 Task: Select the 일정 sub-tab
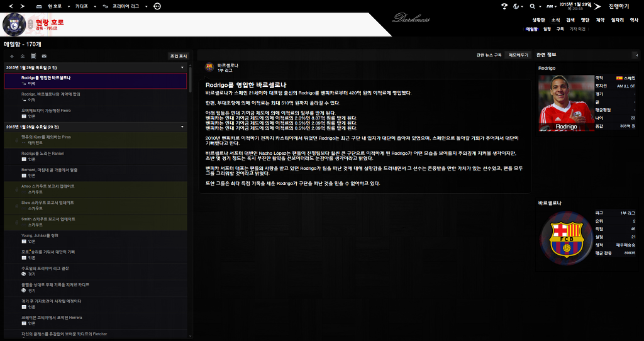click(x=547, y=29)
